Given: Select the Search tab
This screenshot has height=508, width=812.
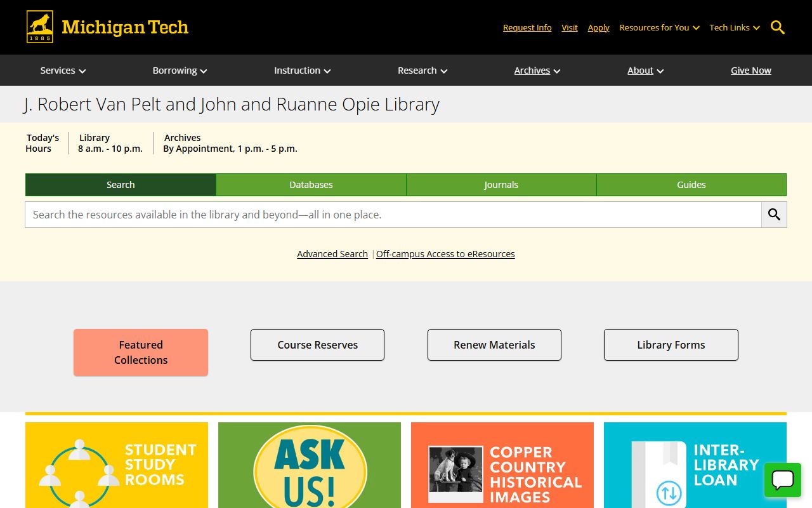Looking at the screenshot, I should click(121, 185).
